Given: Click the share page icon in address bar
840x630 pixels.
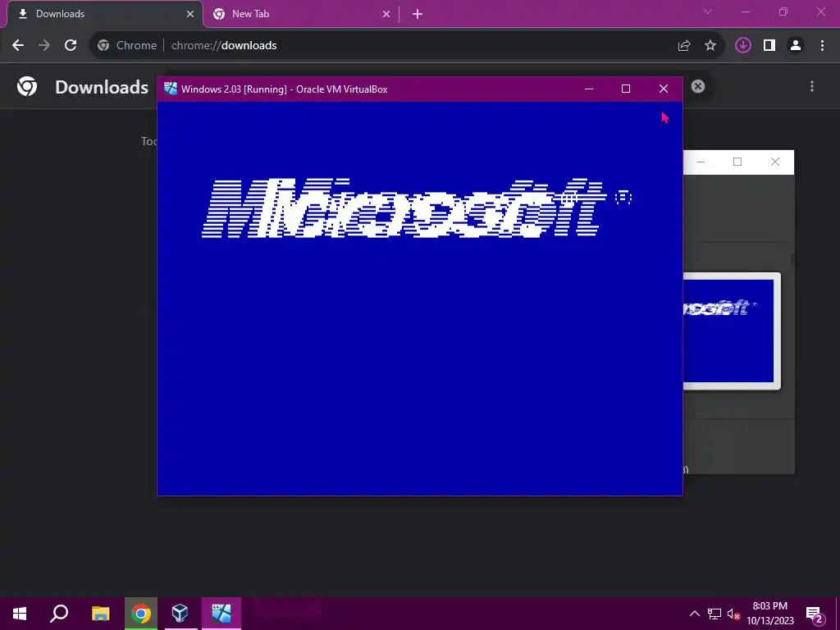Looking at the screenshot, I should point(684,46).
